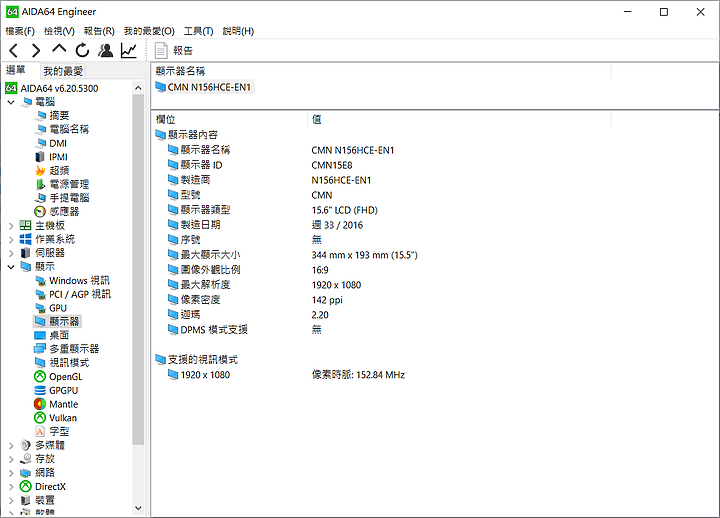Open the DMI tree item
720x518 pixels.
(x=58, y=143)
